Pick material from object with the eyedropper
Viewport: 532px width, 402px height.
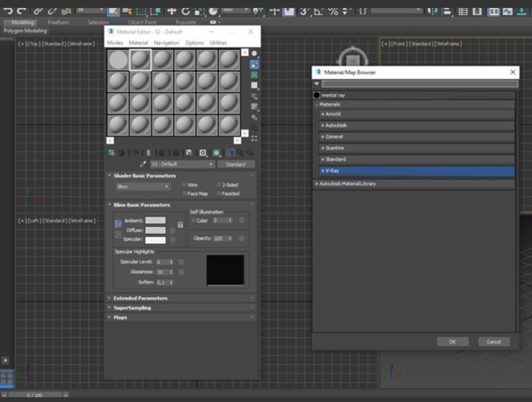[143, 164]
